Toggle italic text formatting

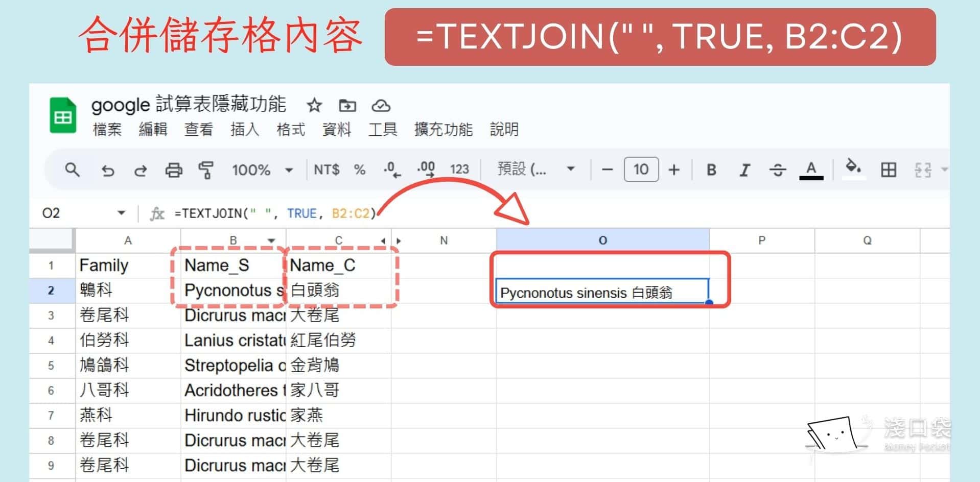[x=744, y=170]
